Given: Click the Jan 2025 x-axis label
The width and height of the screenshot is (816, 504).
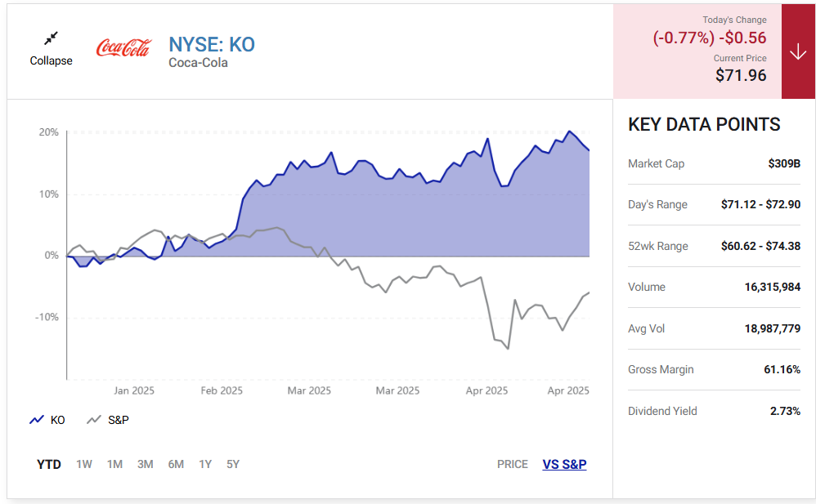Looking at the screenshot, I should pyautogui.click(x=134, y=390).
